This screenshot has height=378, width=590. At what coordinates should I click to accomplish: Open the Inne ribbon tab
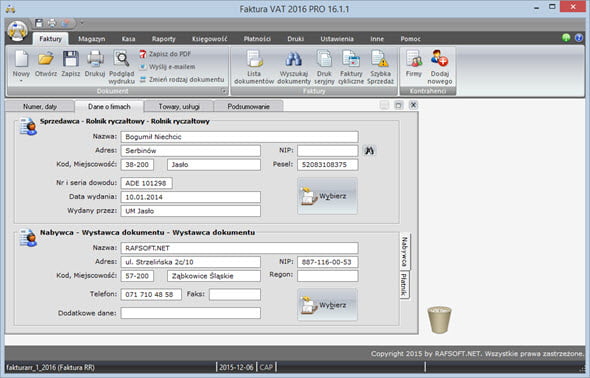pyautogui.click(x=377, y=39)
